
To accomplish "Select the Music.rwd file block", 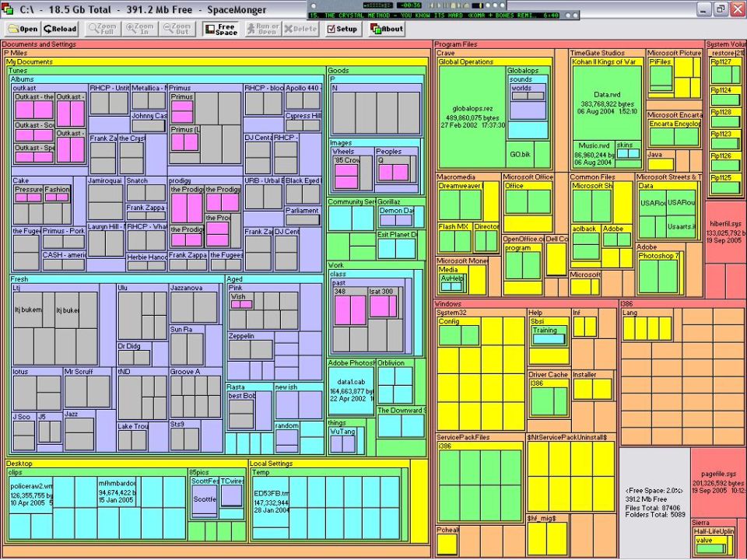I will (594, 154).
